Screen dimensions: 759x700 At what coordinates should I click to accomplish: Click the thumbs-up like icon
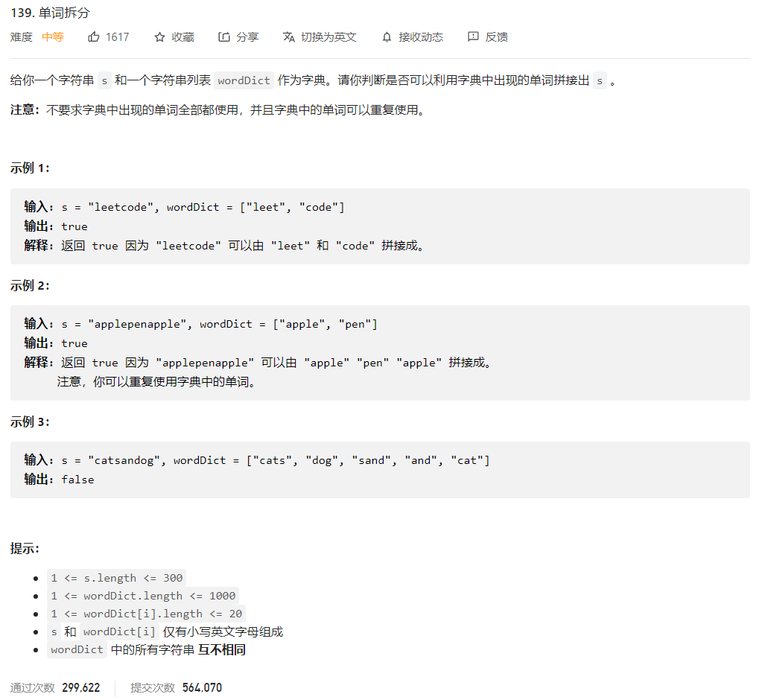[94, 37]
